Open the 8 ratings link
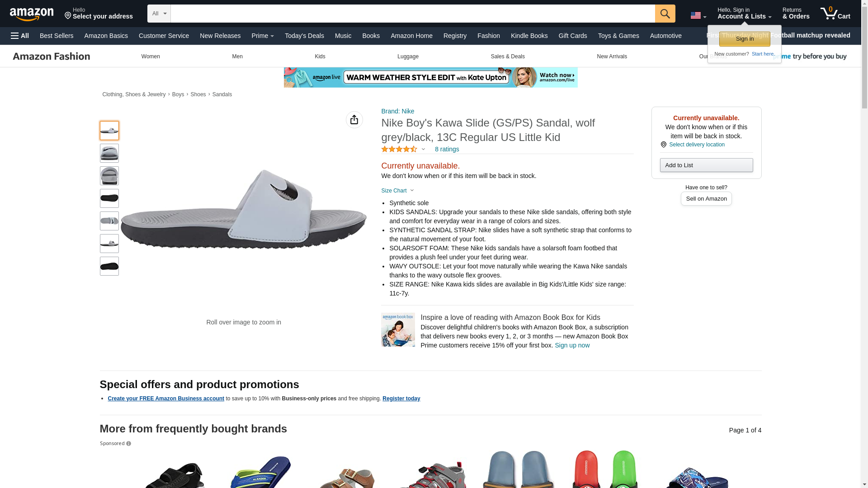The image size is (868, 488). [x=447, y=149]
